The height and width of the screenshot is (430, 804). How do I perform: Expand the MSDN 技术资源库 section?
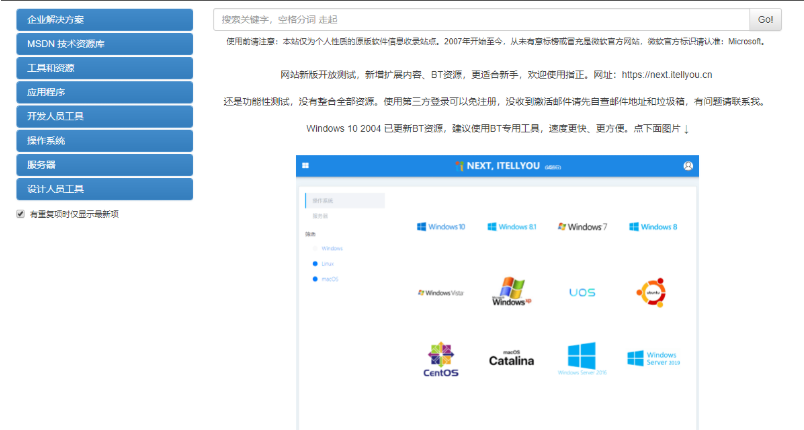click(104, 44)
